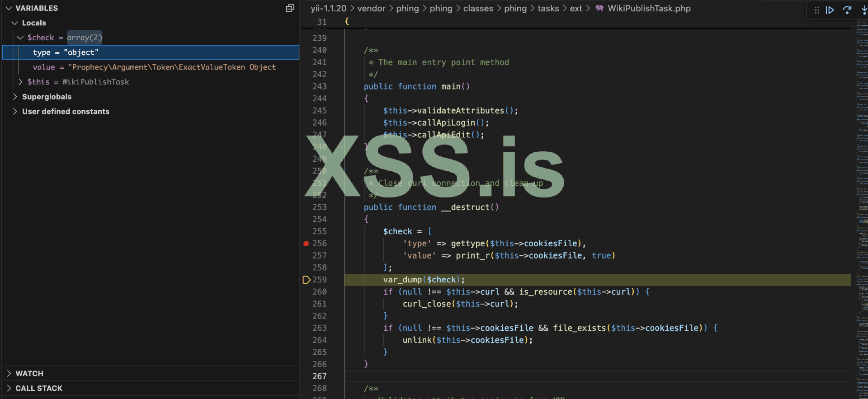Click the unlink($this->cookiesFile) statement
This screenshot has height=399, width=868.
pos(468,340)
